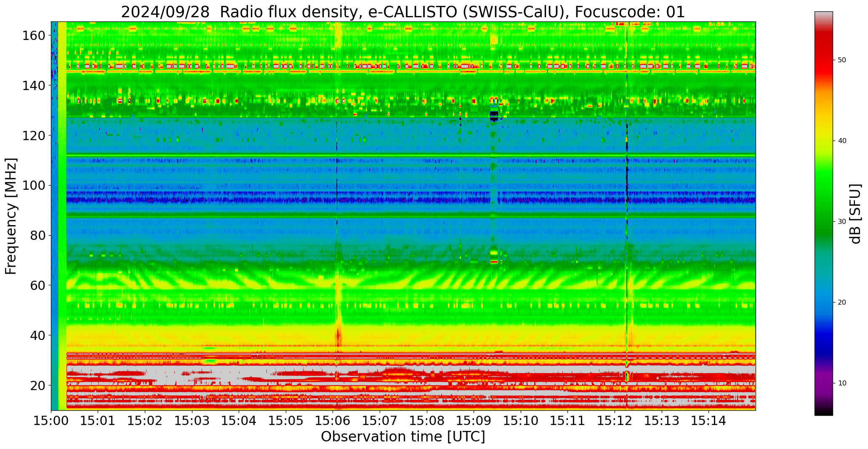Click the 100 frequency tick label
This screenshot has width=868, height=449.
pyautogui.click(x=34, y=186)
